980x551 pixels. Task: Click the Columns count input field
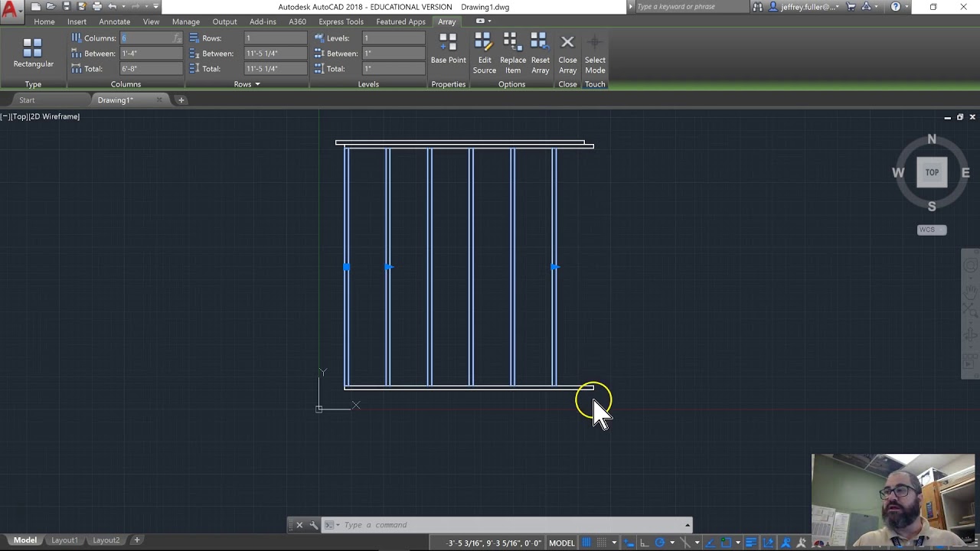147,38
